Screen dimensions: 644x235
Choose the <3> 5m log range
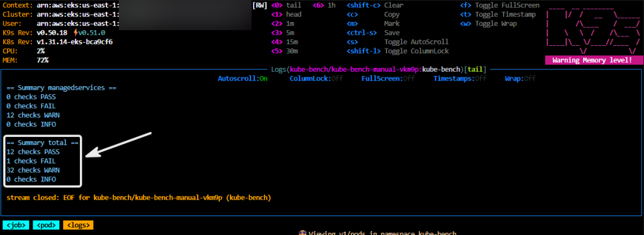pos(283,33)
